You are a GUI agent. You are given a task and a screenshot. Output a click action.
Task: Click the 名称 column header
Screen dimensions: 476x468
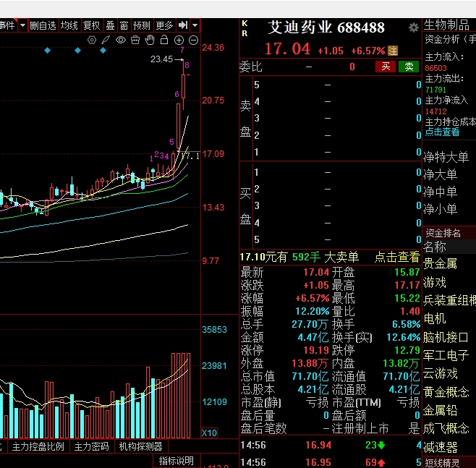[435, 247]
